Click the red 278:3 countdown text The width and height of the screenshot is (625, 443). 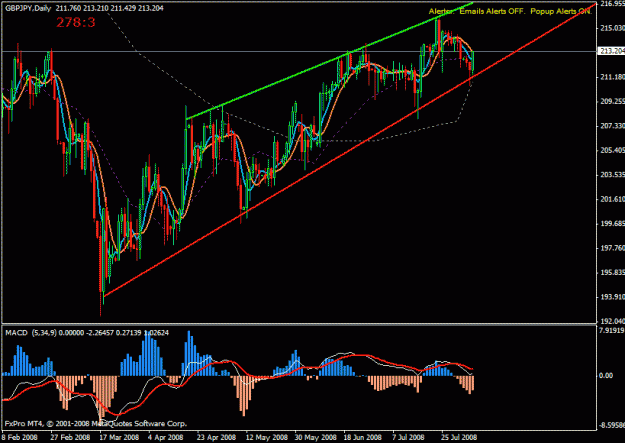76,22
